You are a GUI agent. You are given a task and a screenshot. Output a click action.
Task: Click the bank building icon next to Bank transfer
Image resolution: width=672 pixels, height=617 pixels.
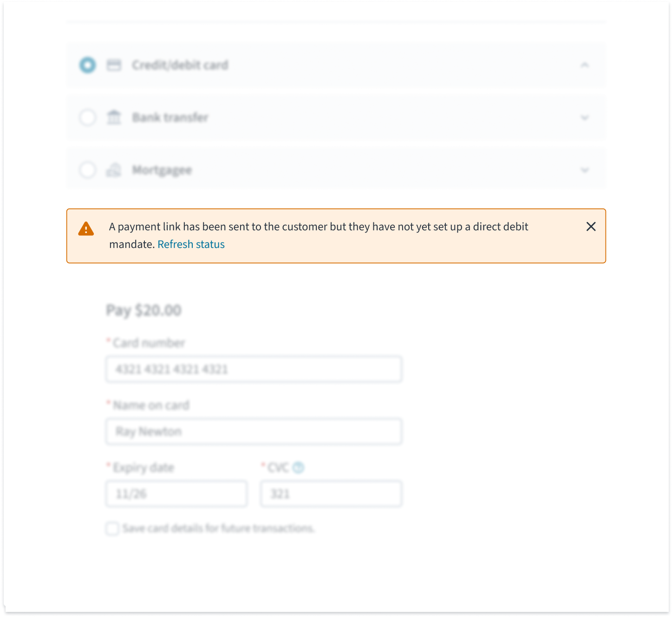point(113,117)
